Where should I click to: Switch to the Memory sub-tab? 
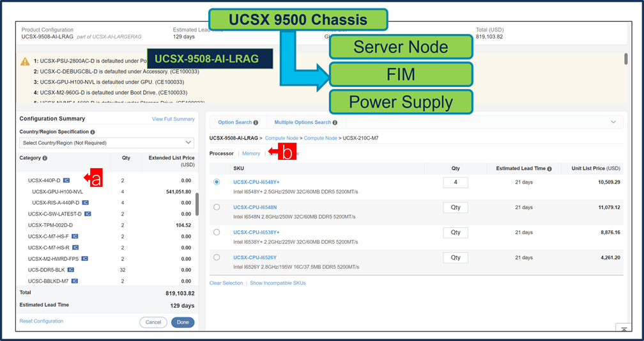251,154
